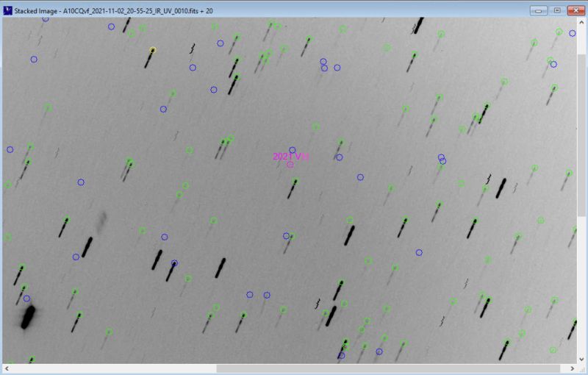Click the horizontal scrollbar left arrow
The image size is (588, 375).
[6, 368]
